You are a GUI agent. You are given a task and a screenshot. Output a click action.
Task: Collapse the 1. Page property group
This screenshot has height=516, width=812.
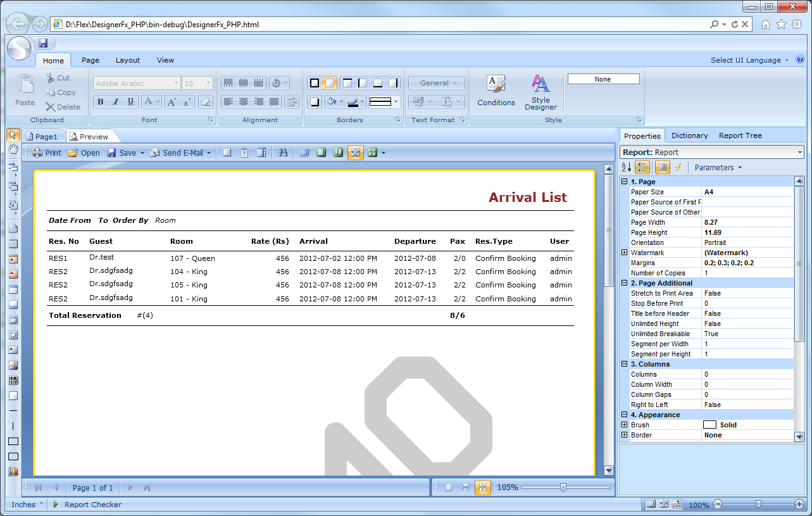(625, 182)
